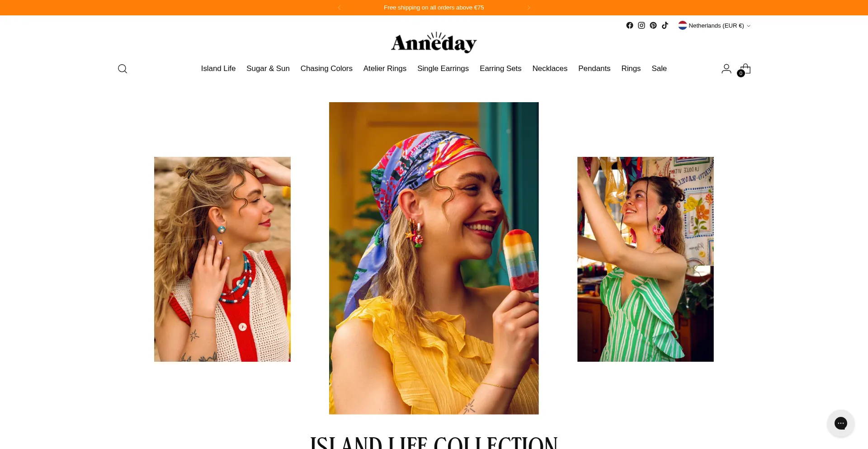The width and height of the screenshot is (868, 449).
Task: Go to Atelier Rings collection
Action: pyautogui.click(x=385, y=68)
